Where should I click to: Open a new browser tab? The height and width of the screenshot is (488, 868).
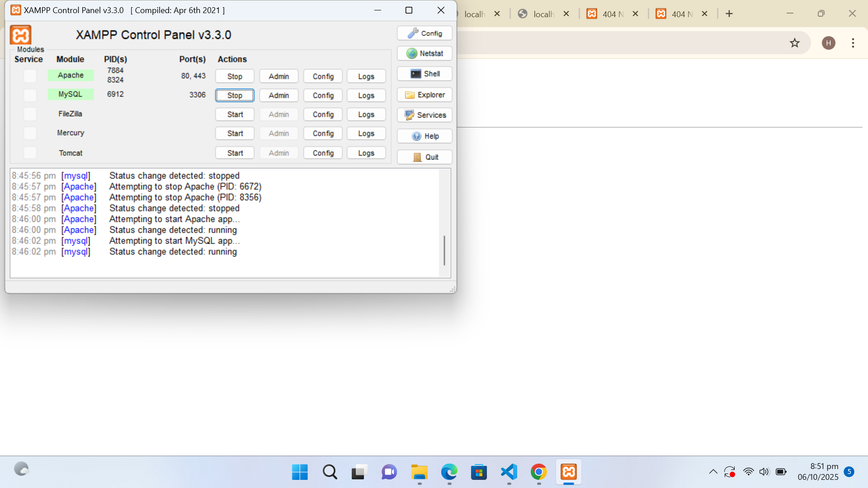point(729,14)
